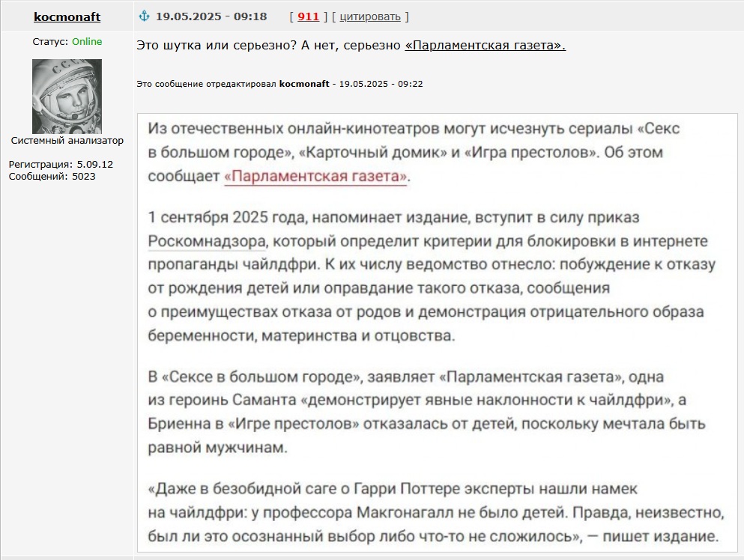Click paragraph starting «Из отечественных онлайн-кинотеатров»
Screen dimensions: 744x560
pyautogui.click(x=414, y=152)
